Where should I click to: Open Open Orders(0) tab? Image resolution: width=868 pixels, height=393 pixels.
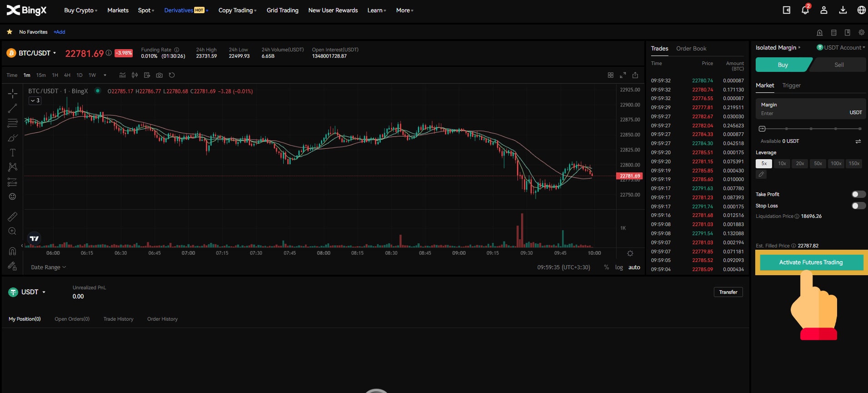[72, 319]
